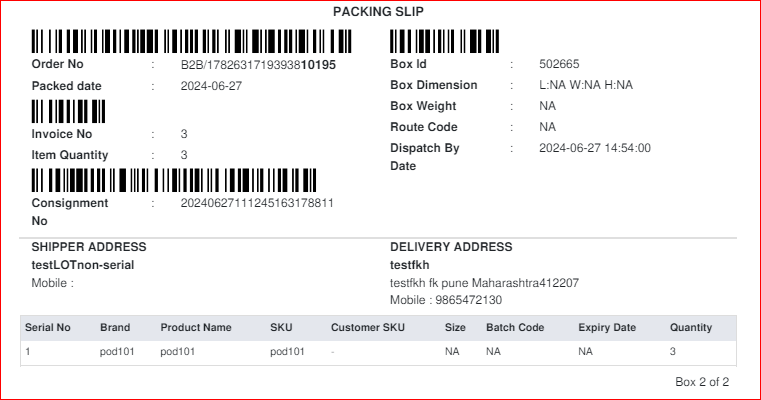Click the Order No barcode

pyautogui.click(x=191, y=41)
